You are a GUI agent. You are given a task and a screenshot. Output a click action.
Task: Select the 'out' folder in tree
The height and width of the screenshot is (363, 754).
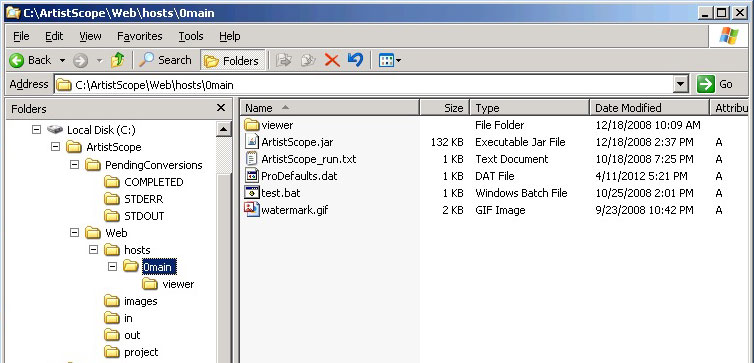pyautogui.click(x=132, y=335)
